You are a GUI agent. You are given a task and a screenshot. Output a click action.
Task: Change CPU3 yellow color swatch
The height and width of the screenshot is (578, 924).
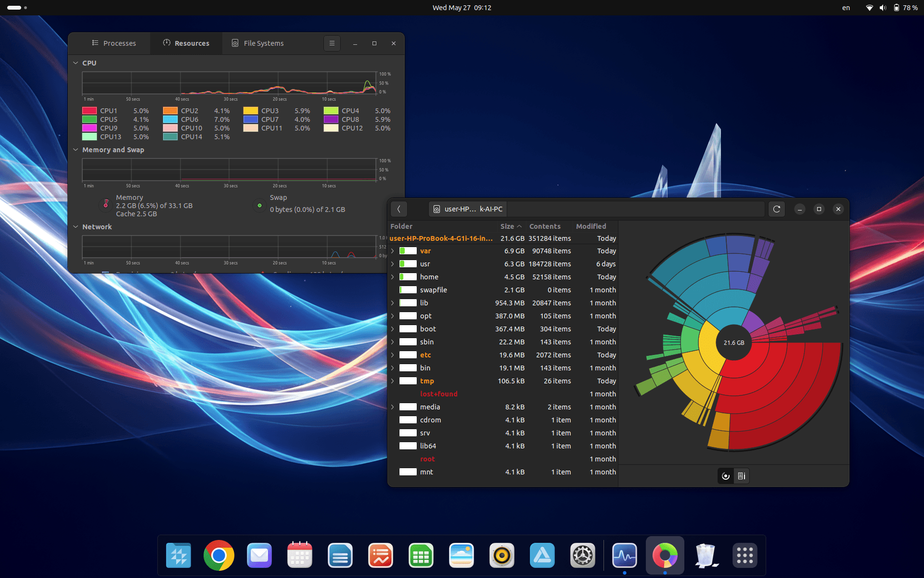[251, 111]
